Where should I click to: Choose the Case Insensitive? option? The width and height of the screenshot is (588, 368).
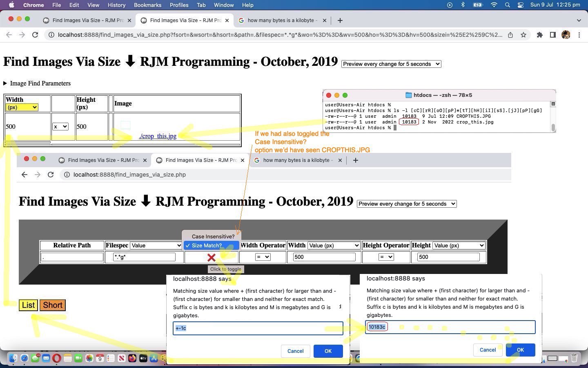pos(213,236)
